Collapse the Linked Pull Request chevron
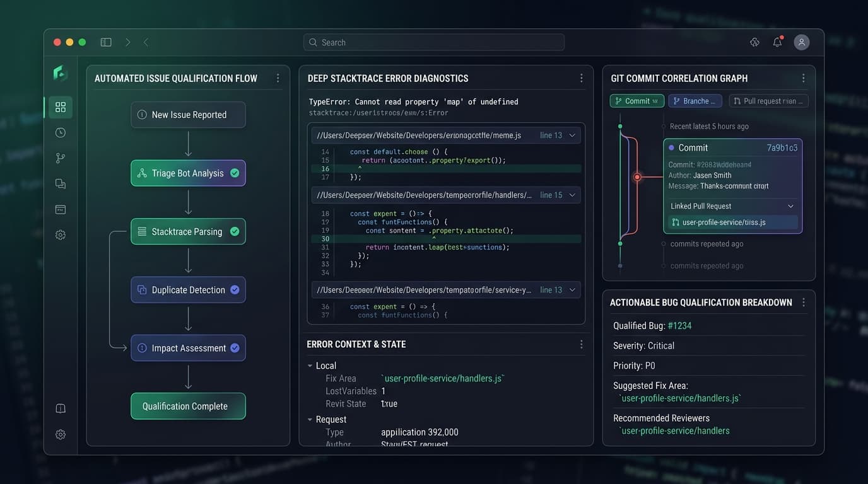 click(x=791, y=206)
